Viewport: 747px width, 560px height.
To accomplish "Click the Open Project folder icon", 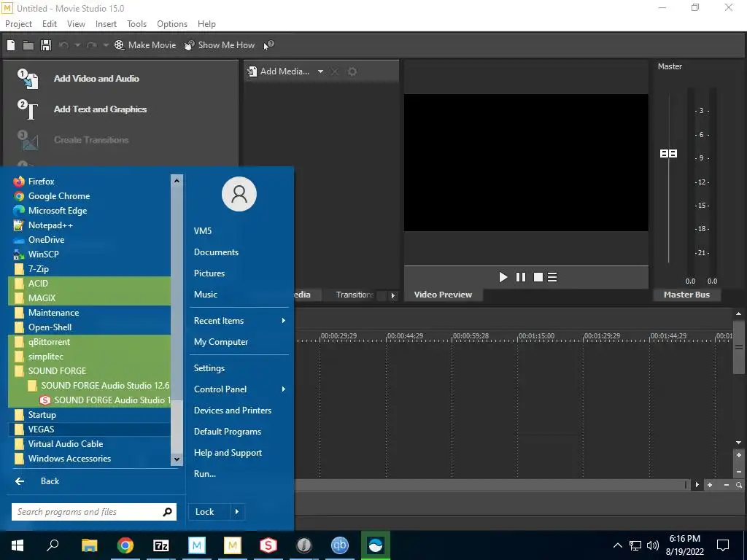I will click(x=28, y=45).
